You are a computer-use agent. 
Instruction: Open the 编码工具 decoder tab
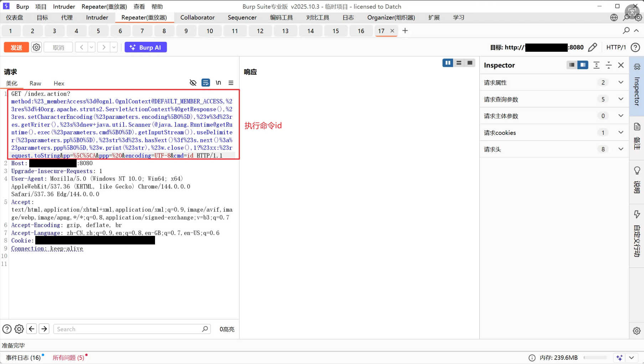281,17
